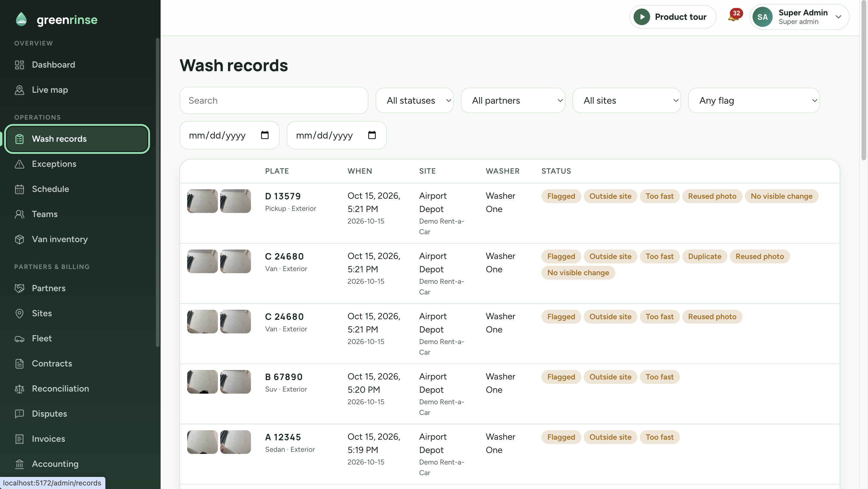Open Live map via its pin icon
The height and width of the screenshot is (489, 868).
coord(19,90)
